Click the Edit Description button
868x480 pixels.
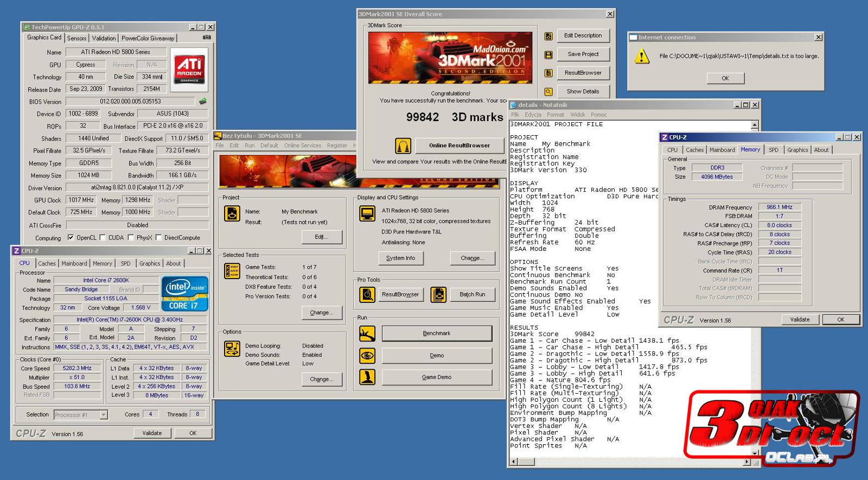583,36
